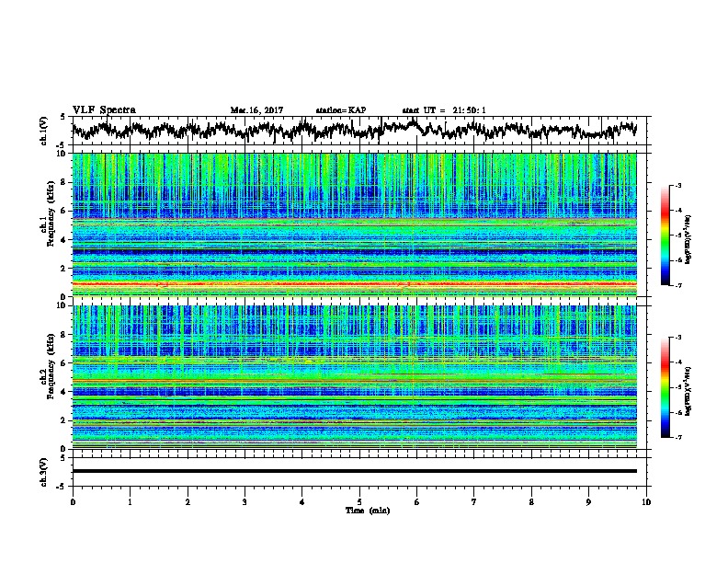Click the "3" tick on the time axis
Screen dimensions: 728x563
(x=245, y=502)
